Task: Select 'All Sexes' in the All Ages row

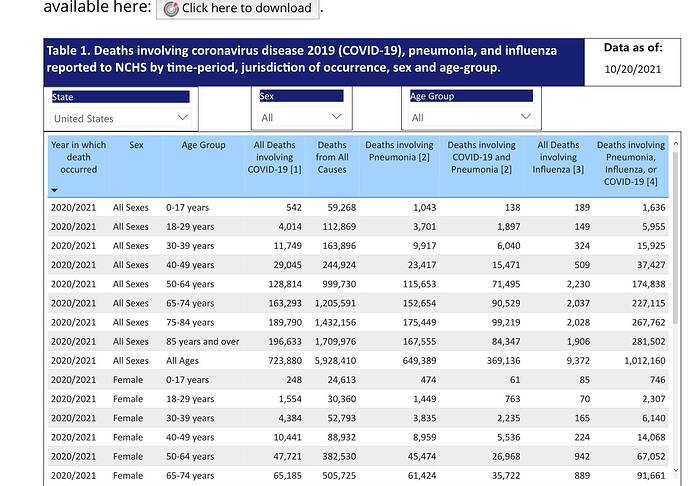Action: tap(131, 361)
